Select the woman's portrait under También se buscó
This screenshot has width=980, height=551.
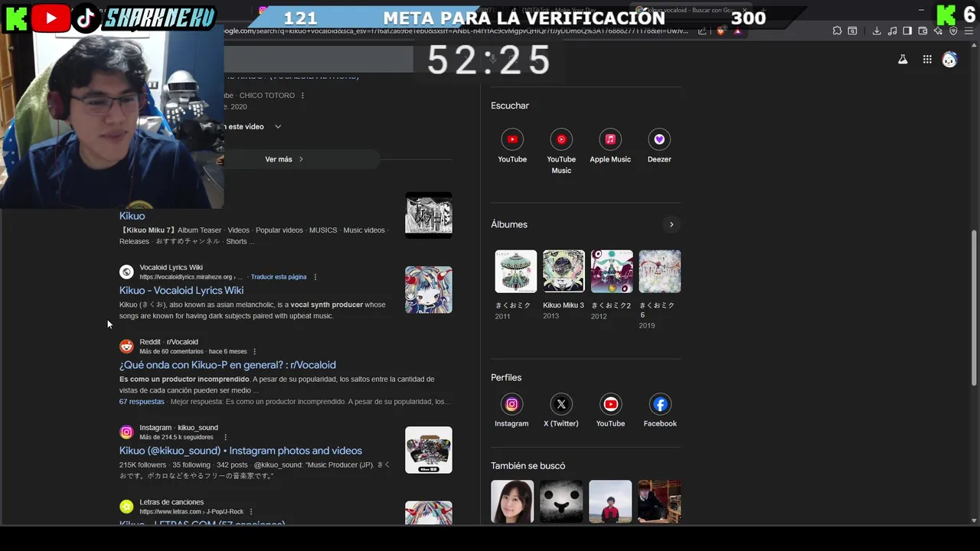512,501
